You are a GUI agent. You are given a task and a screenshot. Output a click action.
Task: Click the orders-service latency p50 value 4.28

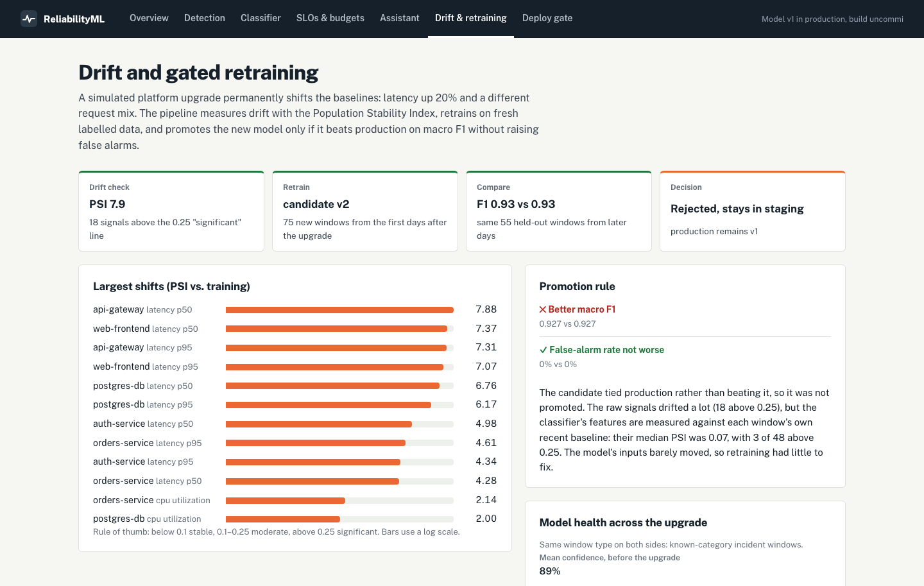tap(486, 481)
